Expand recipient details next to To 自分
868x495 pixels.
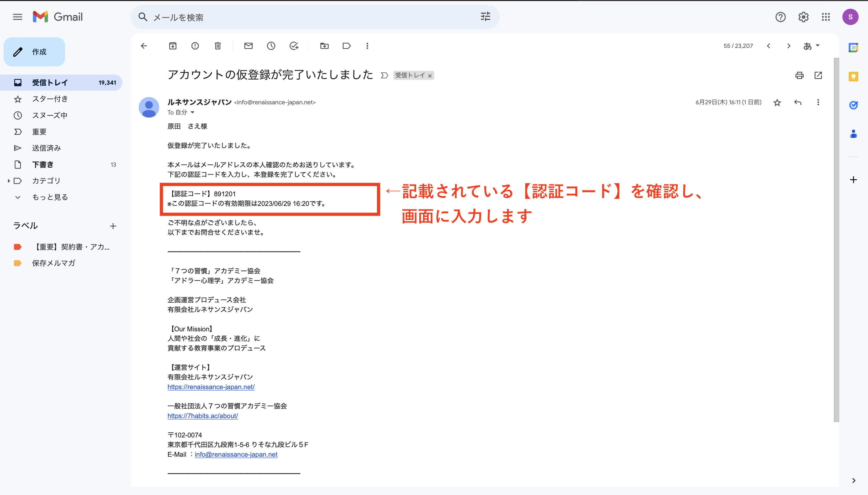[192, 112]
